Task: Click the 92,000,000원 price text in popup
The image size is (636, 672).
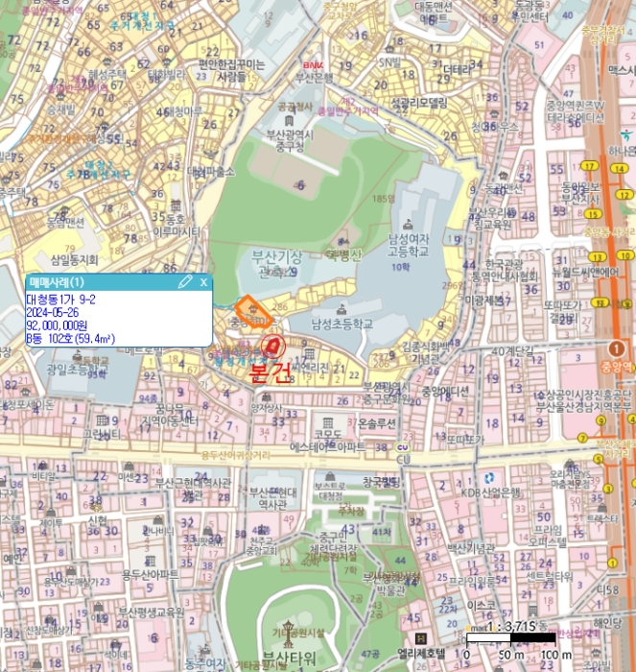Action: tap(58, 325)
